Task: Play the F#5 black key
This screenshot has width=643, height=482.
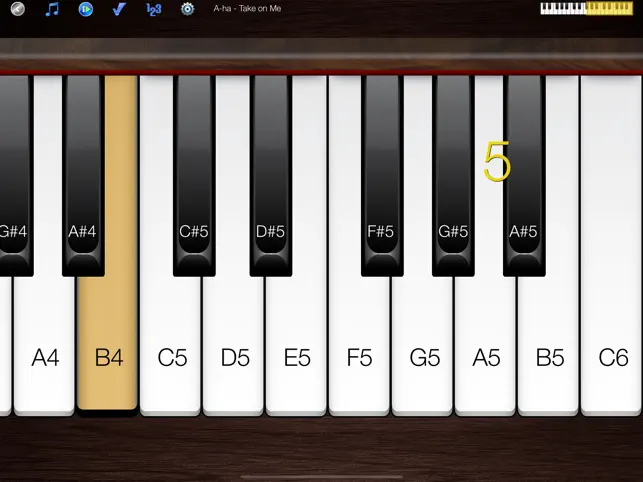Action: [382, 176]
